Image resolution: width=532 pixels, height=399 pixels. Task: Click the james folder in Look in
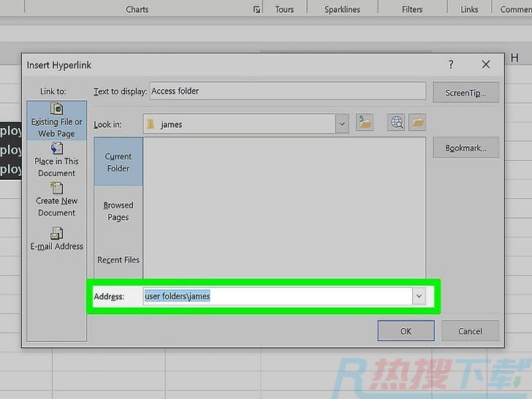(x=239, y=124)
